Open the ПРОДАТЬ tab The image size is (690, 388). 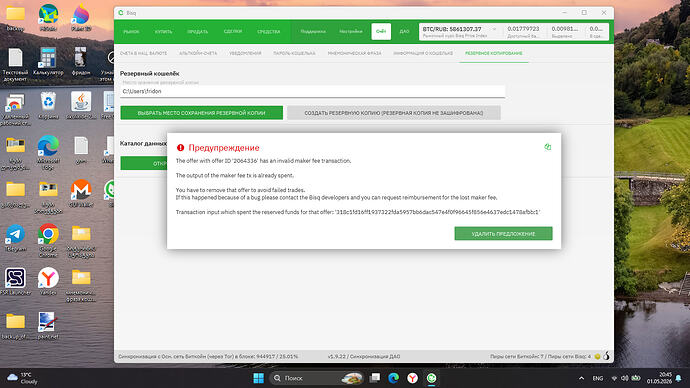point(198,32)
